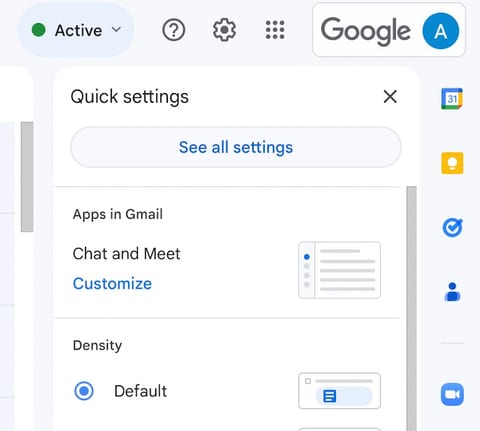Open the Google Account avatar A
The image size is (480, 431).
440,31
